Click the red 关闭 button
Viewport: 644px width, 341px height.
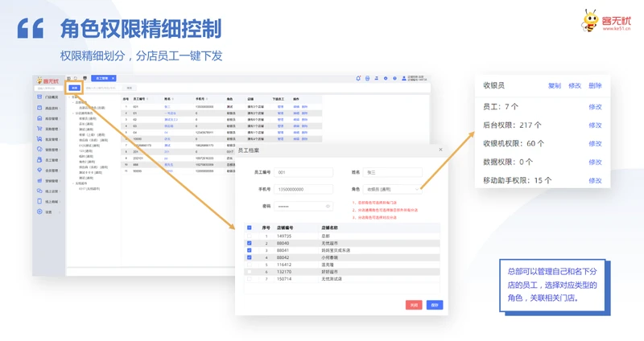pos(413,306)
